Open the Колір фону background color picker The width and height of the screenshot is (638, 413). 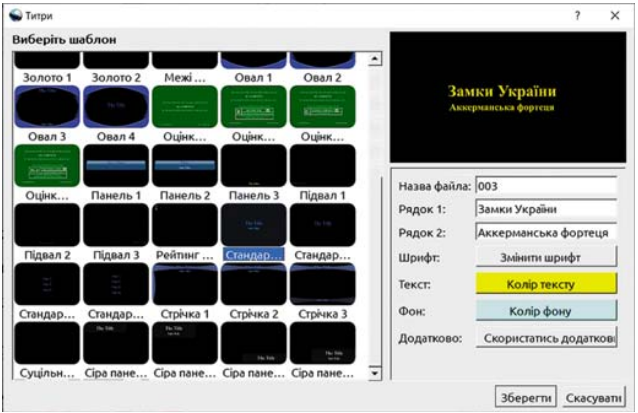coord(546,311)
